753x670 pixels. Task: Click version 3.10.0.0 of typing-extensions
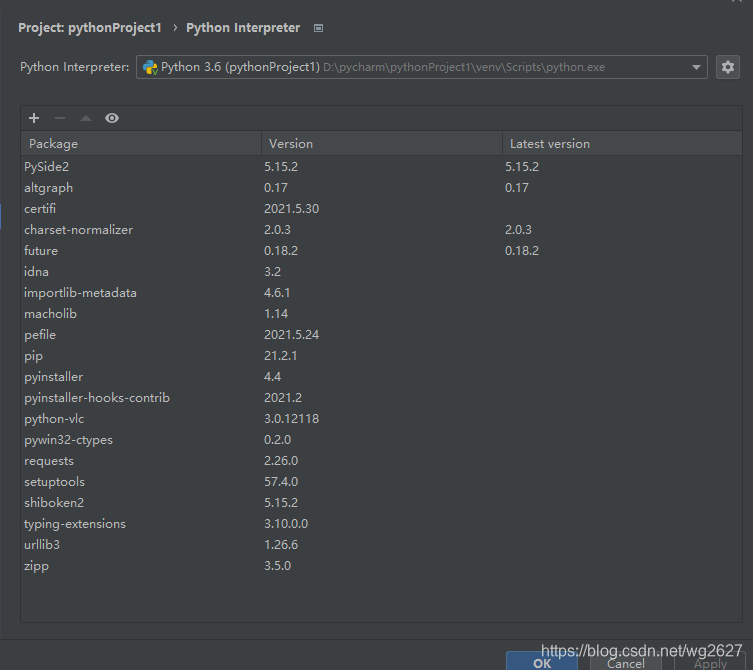(286, 524)
